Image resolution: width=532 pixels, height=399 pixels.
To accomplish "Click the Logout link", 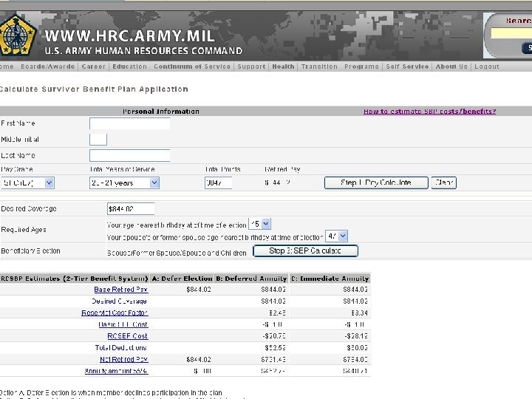I will 487,66.
